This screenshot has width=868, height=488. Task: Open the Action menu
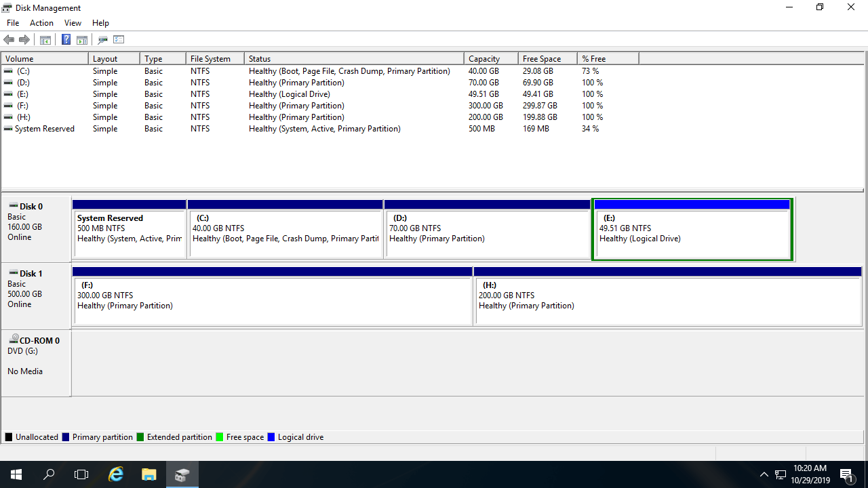point(41,23)
